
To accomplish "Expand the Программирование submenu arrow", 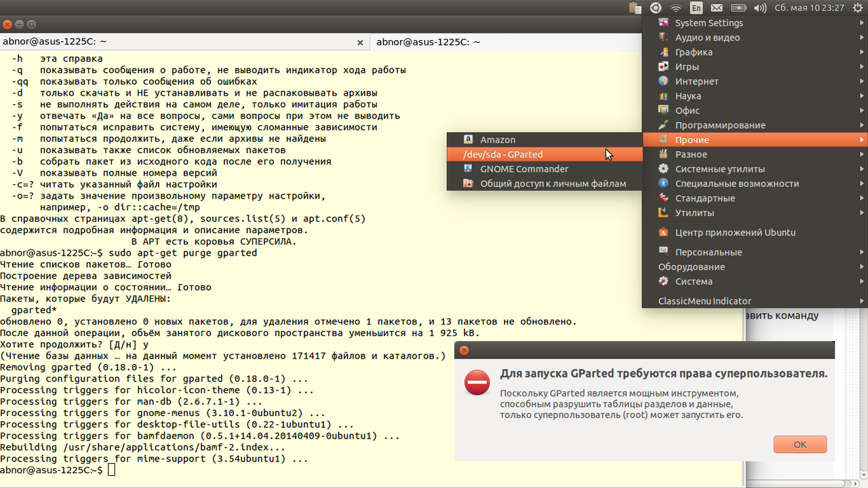I will pos(862,125).
